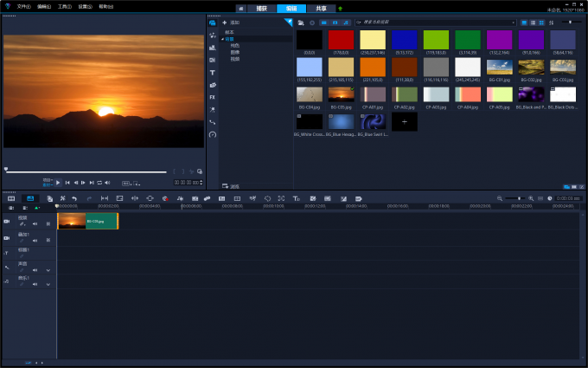Click the green upload arrow next to Share

(341, 9)
